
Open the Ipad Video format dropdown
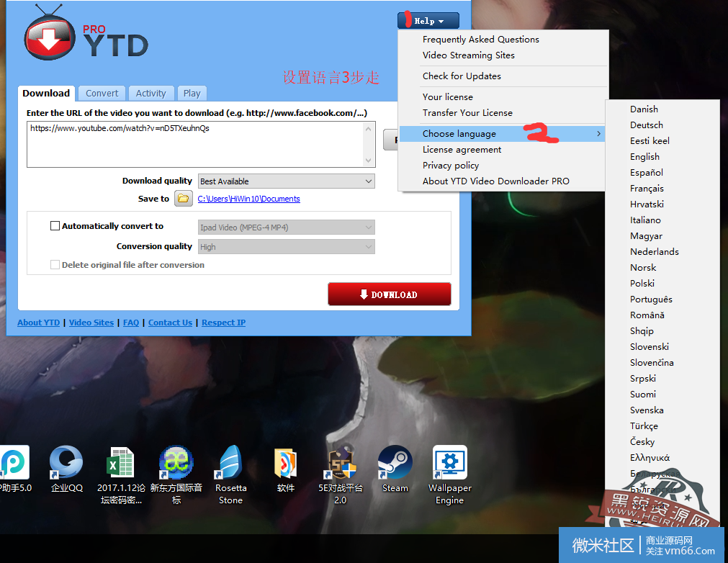[x=287, y=228]
